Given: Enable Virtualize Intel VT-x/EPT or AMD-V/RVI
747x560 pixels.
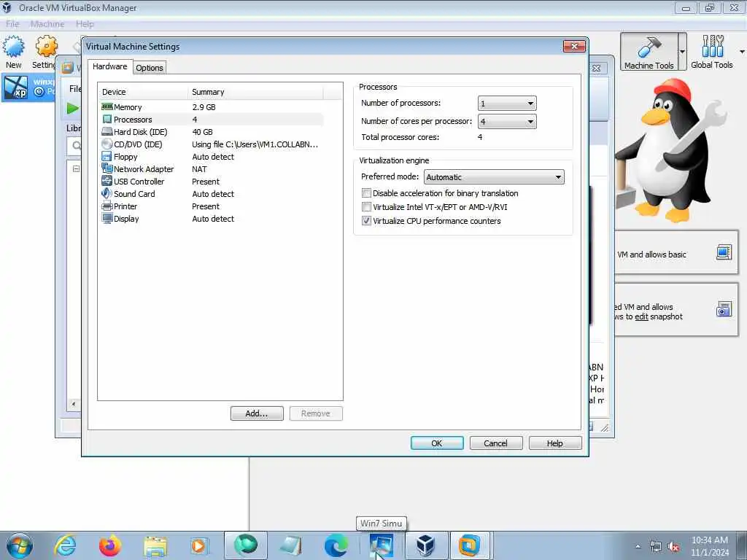Looking at the screenshot, I should 366,206.
